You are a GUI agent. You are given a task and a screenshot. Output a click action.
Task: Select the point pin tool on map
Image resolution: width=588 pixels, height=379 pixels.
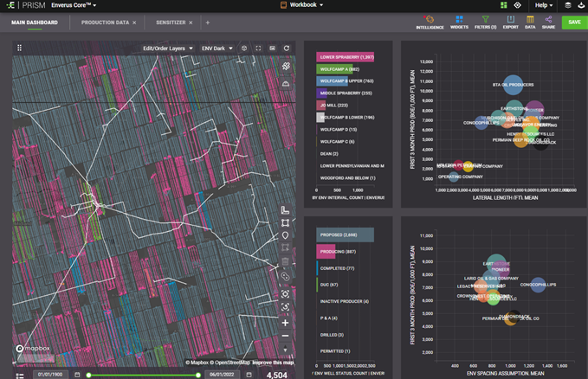[x=286, y=235]
